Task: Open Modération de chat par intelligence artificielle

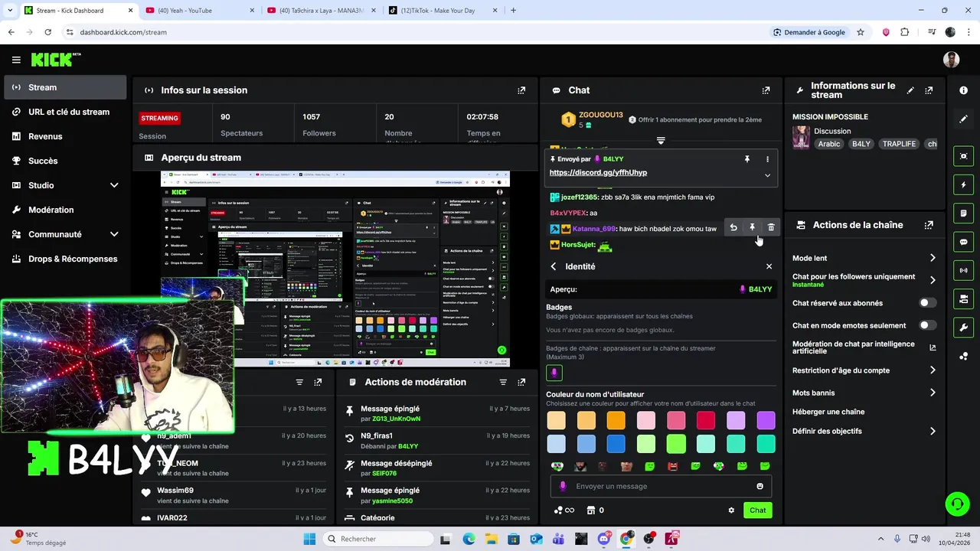Action: [x=864, y=347]
